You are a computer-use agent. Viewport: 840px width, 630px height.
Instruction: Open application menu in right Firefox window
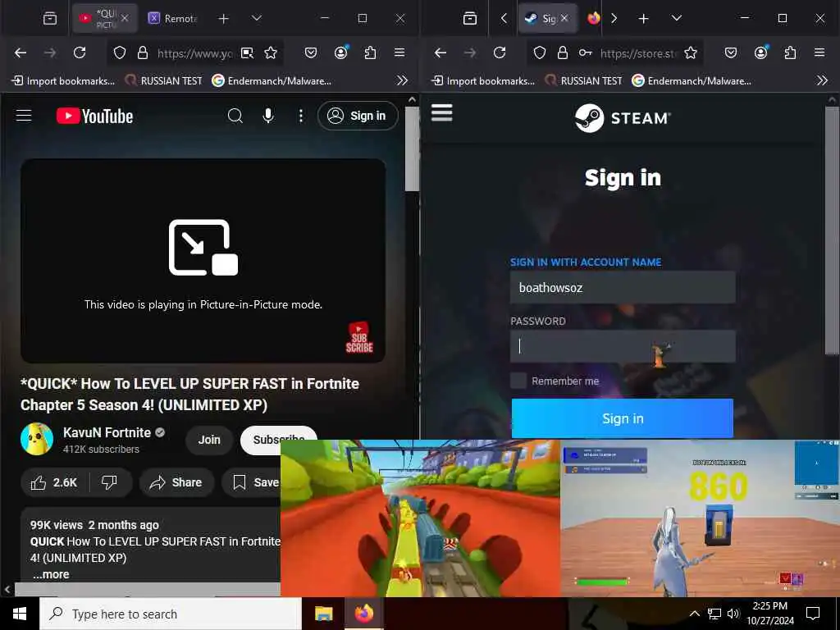pyautogui.click(x=819, y=53)
